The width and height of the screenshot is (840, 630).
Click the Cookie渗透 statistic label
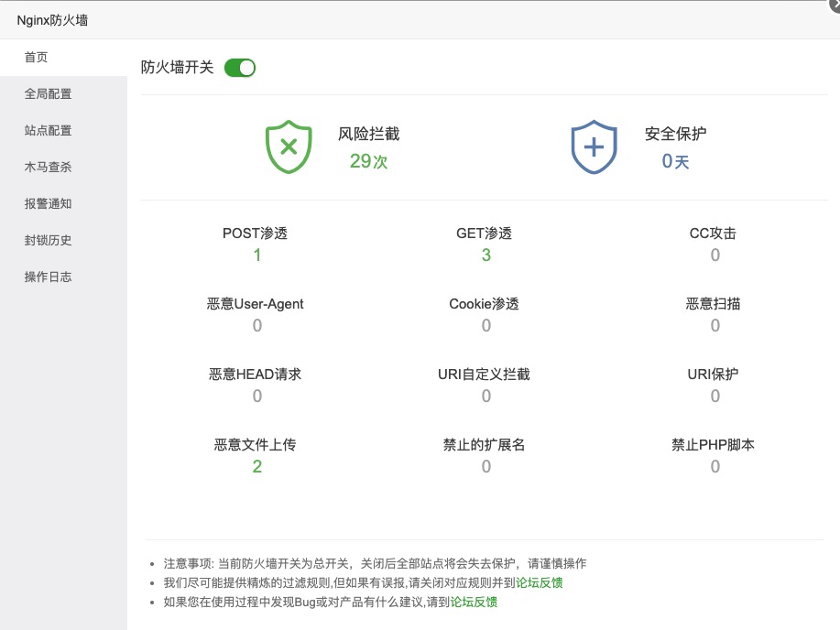click(485, 304)
